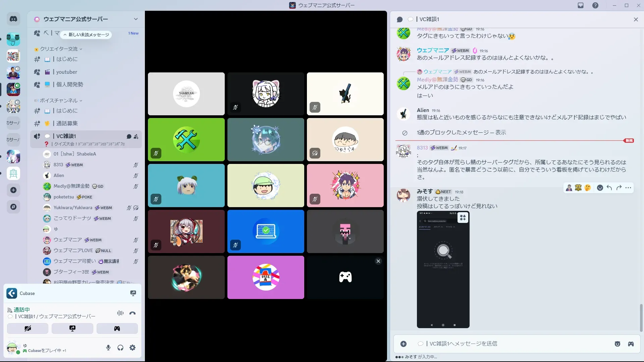Collapse the ボイスチャンネル category

(x=59, y=101)
